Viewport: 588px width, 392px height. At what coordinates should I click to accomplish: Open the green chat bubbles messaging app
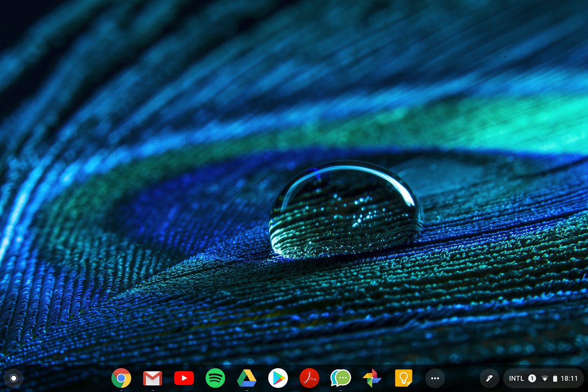341,378
